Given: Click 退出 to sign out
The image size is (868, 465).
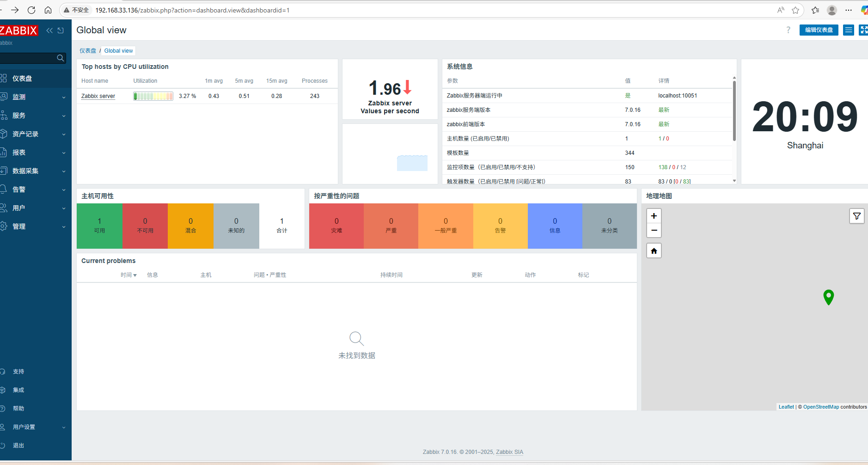Looking at the screenshot, I should pyautogui.click(x=18, y=446).
